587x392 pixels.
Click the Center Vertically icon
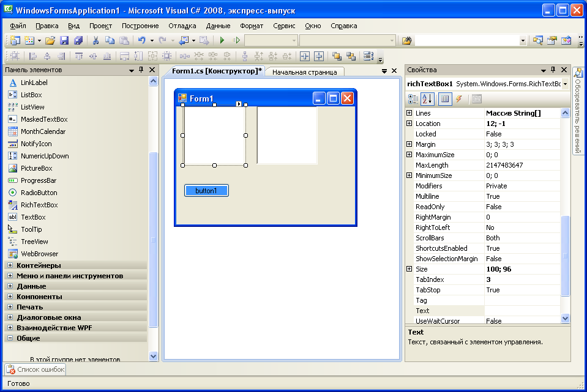[319, 56]
